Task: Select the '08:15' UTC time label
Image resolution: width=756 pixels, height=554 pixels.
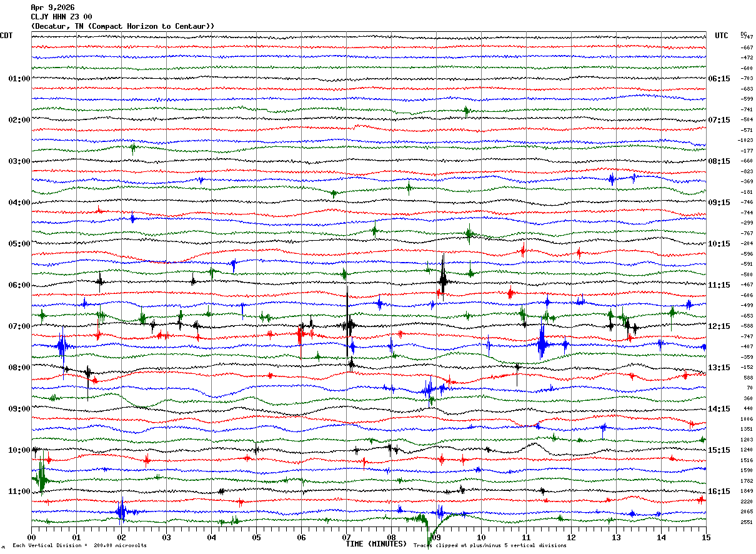Action: click(x=719, y=161)
